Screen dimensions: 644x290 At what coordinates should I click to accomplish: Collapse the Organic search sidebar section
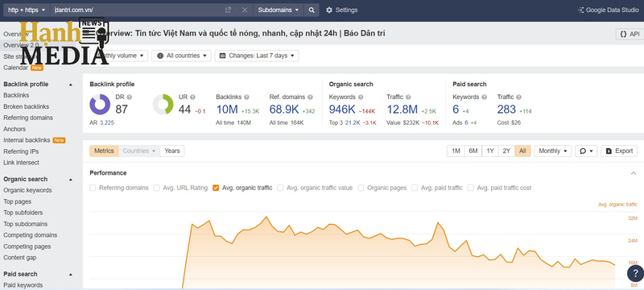tap(70, 180)
